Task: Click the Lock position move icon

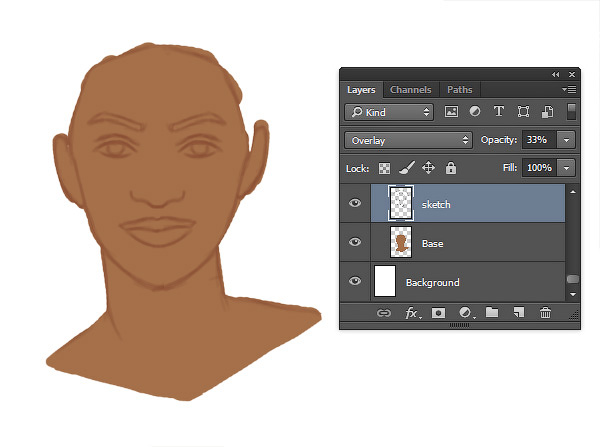Action: (x=428, y=168)
